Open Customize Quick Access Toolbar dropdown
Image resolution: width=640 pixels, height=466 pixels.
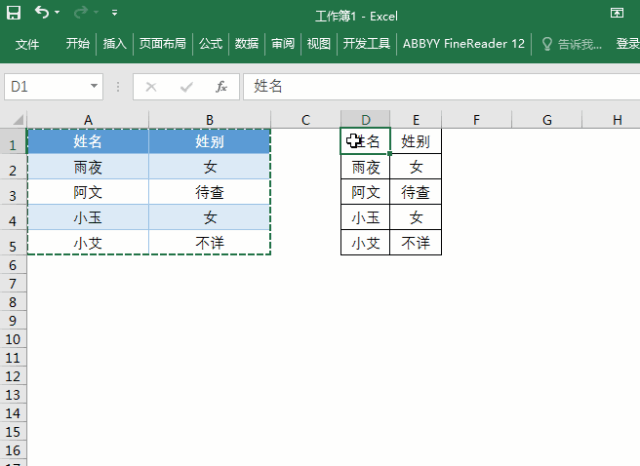pos(115,13)
